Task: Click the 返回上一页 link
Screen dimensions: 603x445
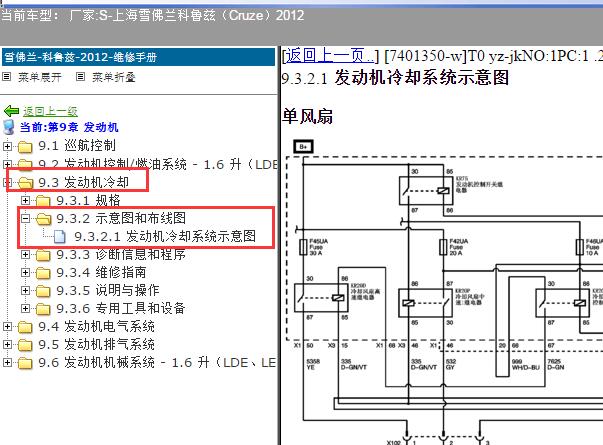Action: 329,56
